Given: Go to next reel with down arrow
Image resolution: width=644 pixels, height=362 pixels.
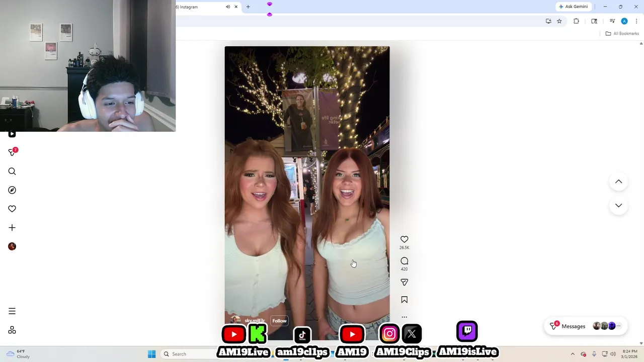Looking at the screenshot, I should tap(618, 205).
